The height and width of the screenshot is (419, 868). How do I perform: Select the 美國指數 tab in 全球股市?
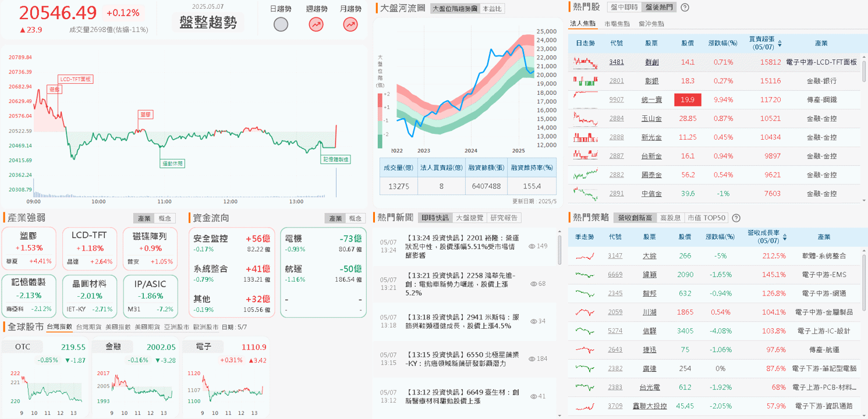pos(118,327)
